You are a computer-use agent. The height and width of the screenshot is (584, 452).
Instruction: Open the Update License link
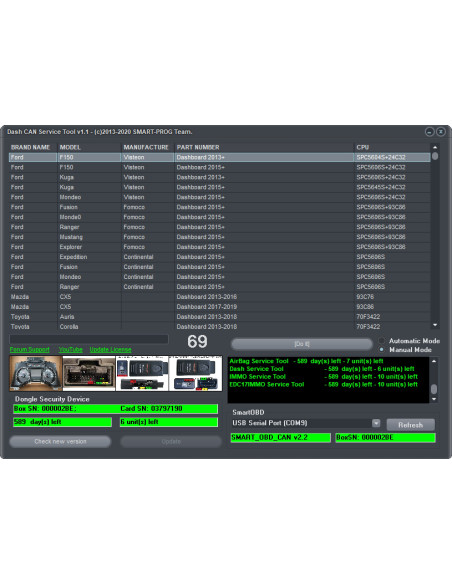tap(110, 349)
